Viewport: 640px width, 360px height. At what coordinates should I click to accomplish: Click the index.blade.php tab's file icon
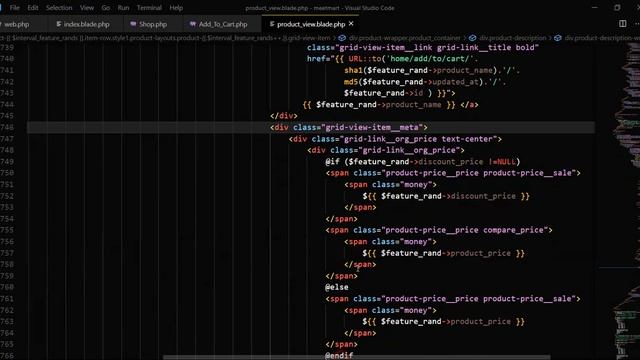tap(58, 24)
